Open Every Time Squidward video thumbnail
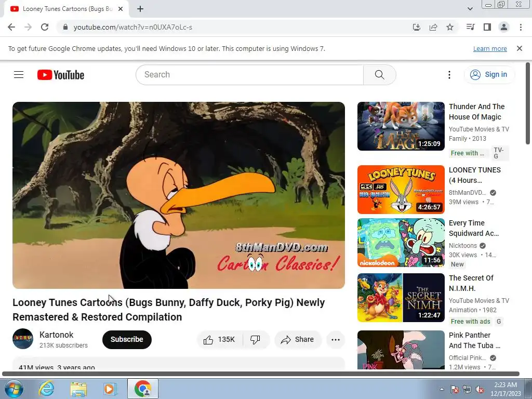532x399 pixels. [x=401, y=243]
